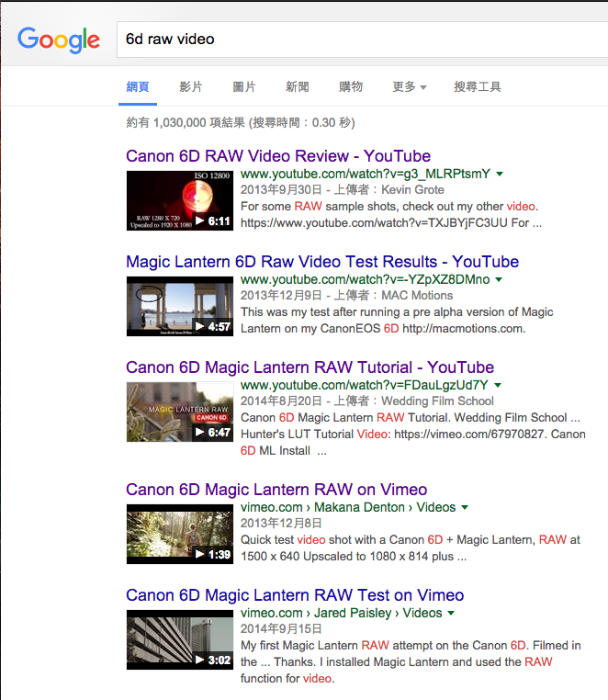Expand dropdown arrow next to Makana Denton Videos
The height and width of the screenshot is (700, 608).
(x=465, y=508)
